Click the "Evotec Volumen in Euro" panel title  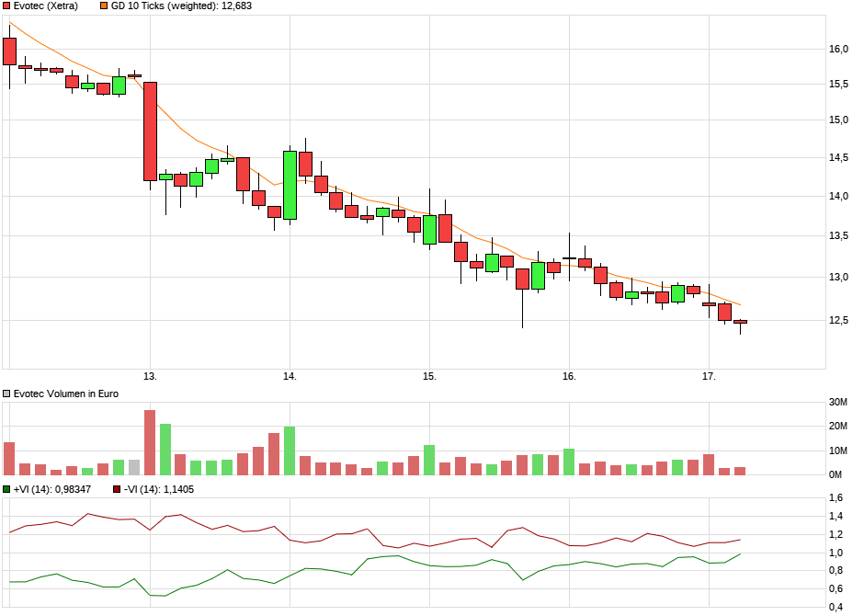click(x=64, y=392)
